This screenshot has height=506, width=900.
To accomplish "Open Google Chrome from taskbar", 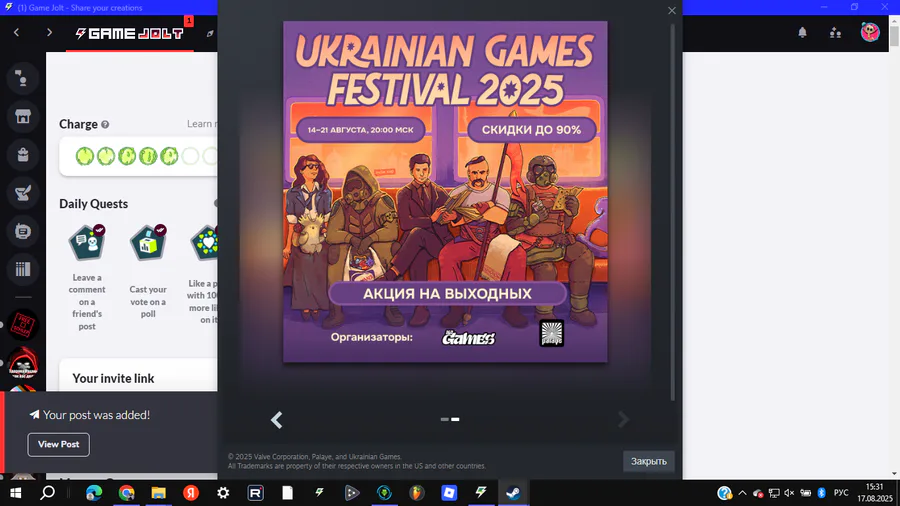I will 126,493.
